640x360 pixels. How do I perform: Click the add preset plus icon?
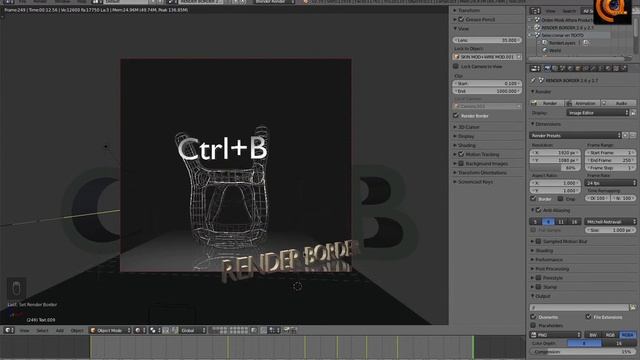(x=626, y=135)
